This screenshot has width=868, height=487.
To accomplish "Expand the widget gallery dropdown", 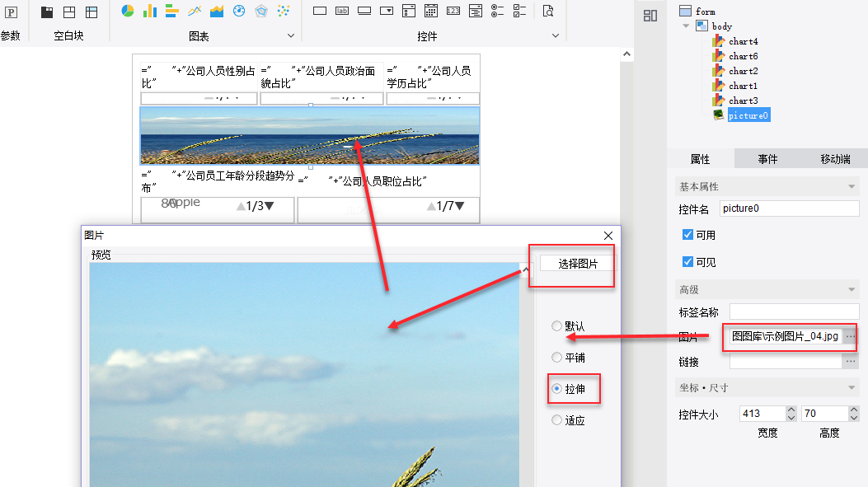I will pos(556,36).
